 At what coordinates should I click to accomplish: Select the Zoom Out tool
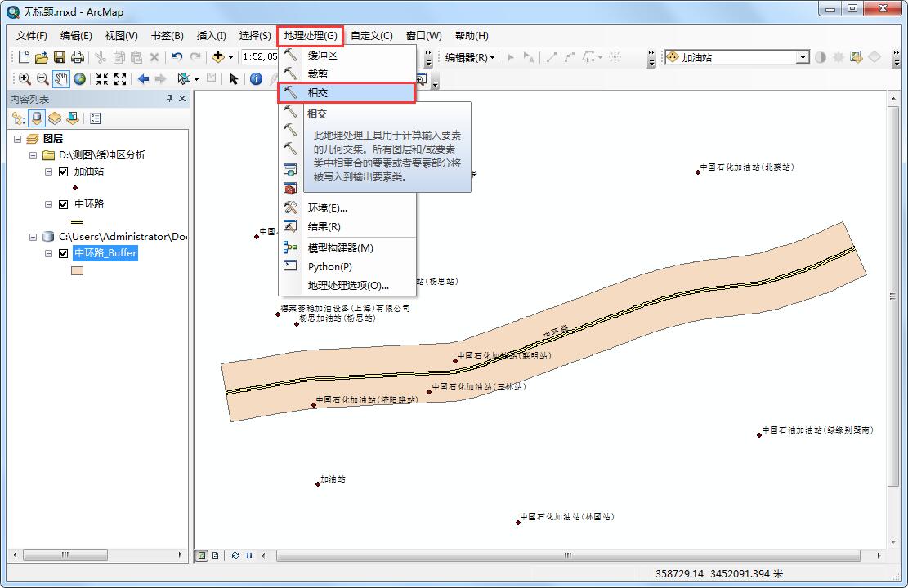click(x=42, y=78)
